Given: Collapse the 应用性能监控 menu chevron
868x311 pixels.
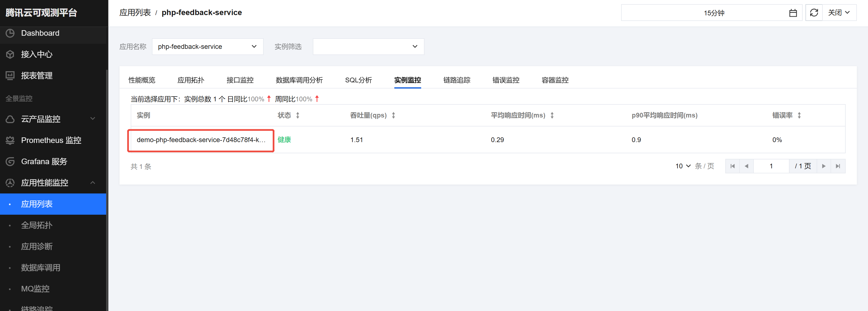Looking at the screenshot, I should (93, 183).
